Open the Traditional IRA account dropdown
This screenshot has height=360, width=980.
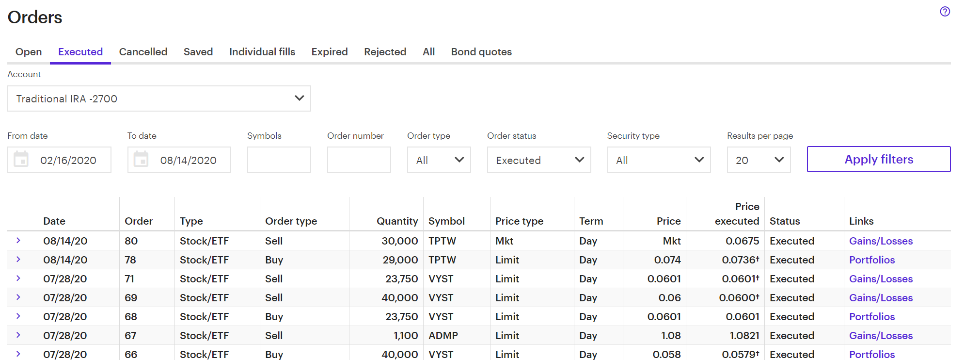click(x=159, y=98)
